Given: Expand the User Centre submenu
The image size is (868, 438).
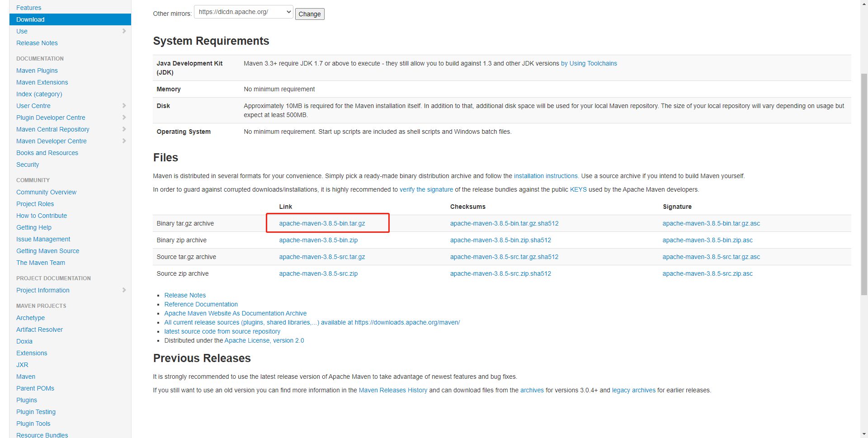Looking at the screenshot, I should point(124,106).
